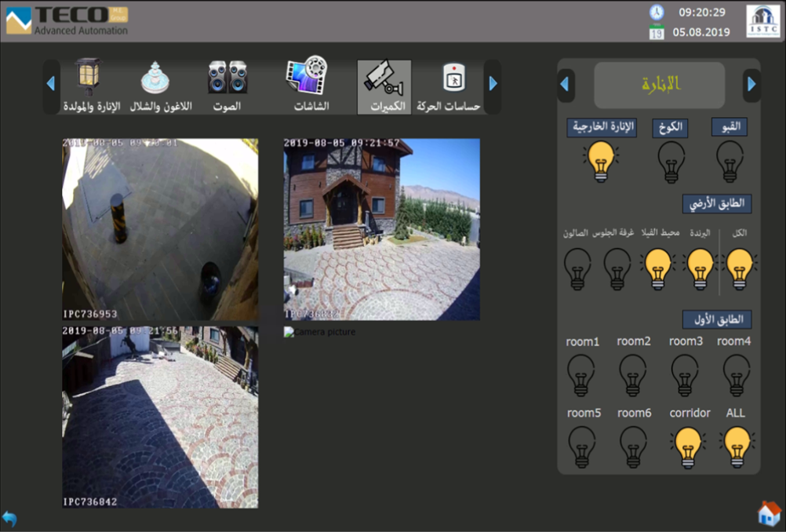The image size is (786, 532).
Task: Open the sound speakers icon
Action: tap(227, 78)
